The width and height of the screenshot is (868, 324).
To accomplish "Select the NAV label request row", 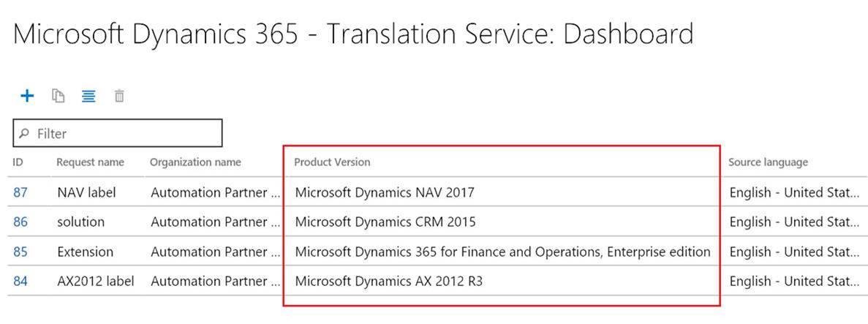I will pyautogui.click(x=86, y=193).
